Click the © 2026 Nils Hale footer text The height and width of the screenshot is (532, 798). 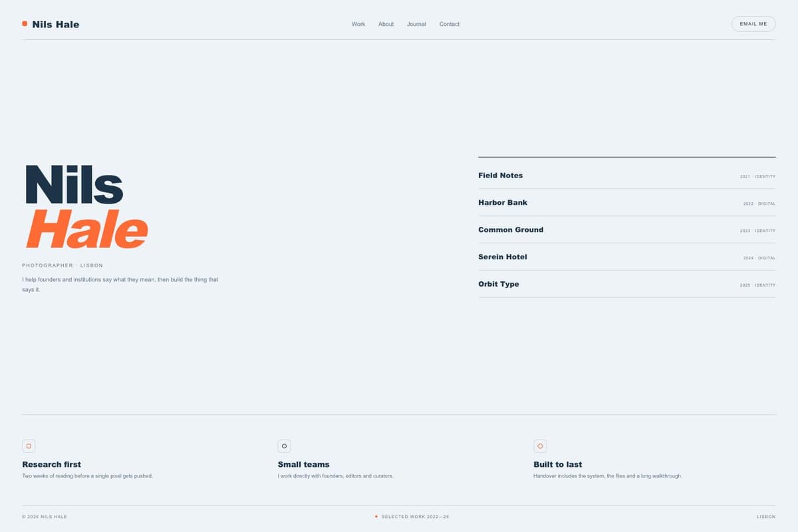click(x=45, y=517)
